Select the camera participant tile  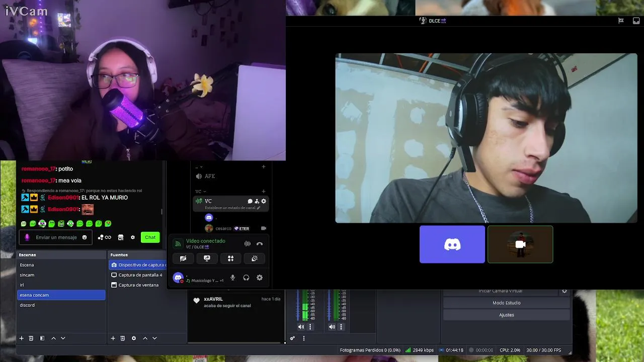[520, 244]
